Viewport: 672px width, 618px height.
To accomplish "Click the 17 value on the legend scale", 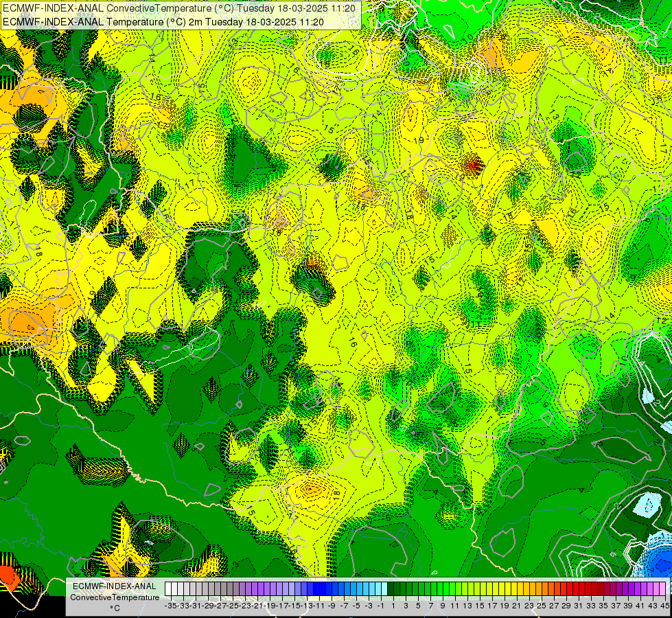I will [492, 606].
